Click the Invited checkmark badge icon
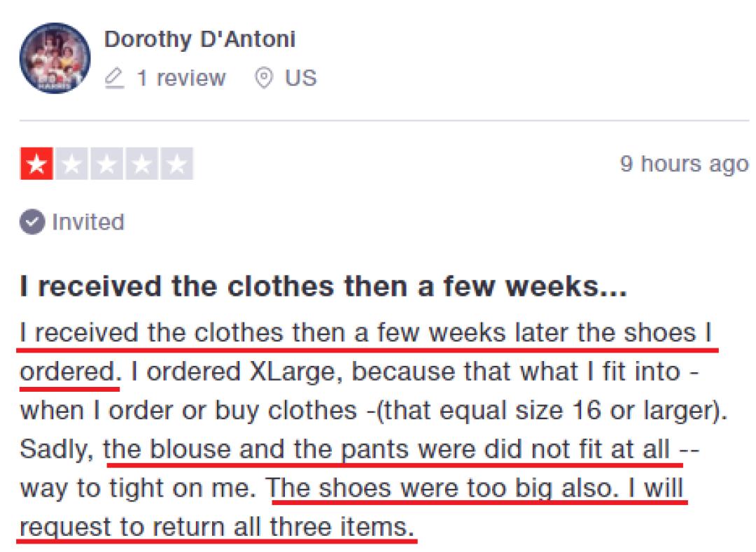Viewport: 756px width, 552px height. pyautogui.click(x=31, y=222)
